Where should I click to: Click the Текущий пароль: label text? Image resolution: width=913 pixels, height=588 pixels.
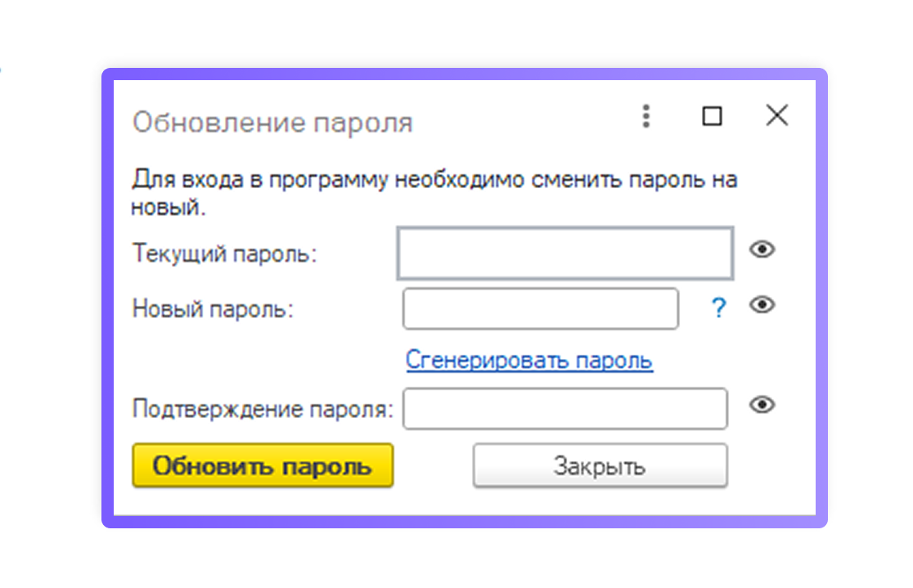coord(224,254)
